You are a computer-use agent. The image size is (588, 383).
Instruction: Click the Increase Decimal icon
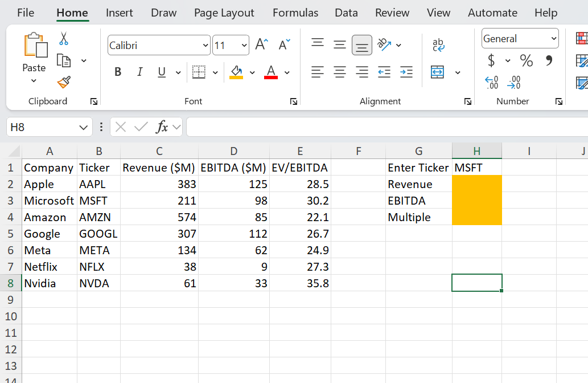click(492, 83)
